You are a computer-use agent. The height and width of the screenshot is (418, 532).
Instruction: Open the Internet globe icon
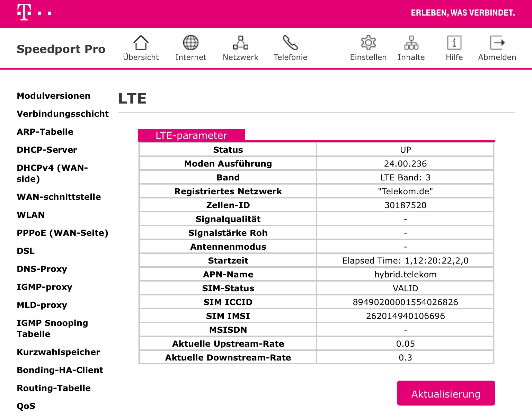tap(190, 43)
